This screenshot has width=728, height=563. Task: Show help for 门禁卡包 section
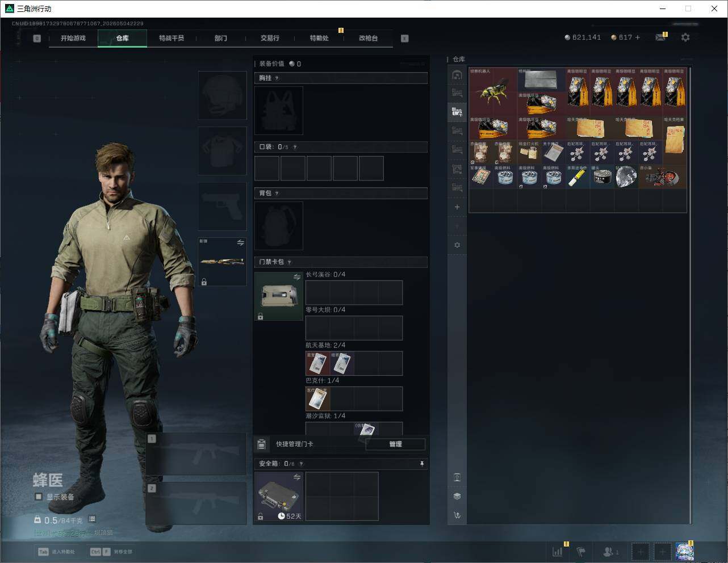click(290, 262)
